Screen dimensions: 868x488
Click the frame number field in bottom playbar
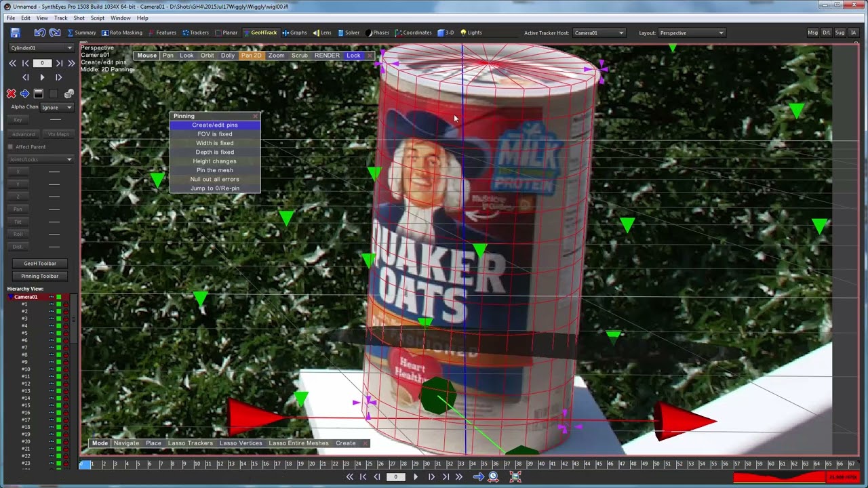[x=395, y=476]
